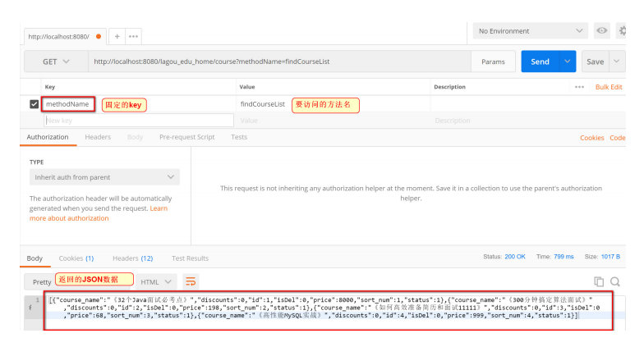Follow Learn more about authorization link
This screenshot has height=347, width=644.
coord(99,213)
